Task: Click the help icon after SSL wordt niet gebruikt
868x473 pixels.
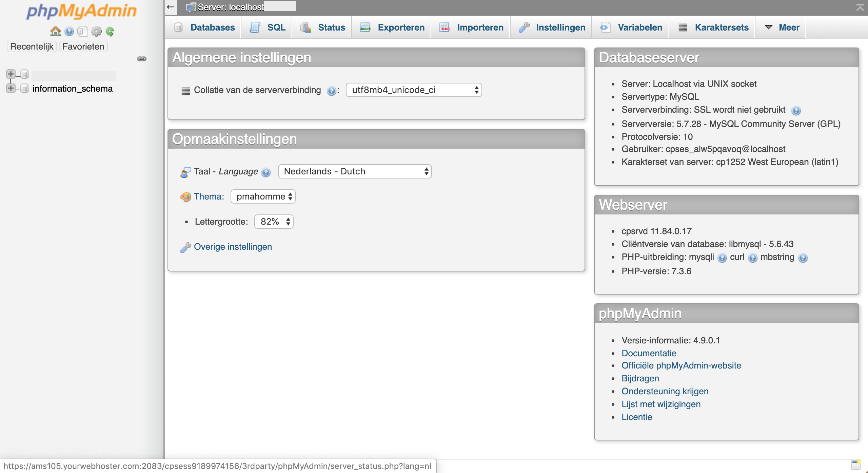Action: [x=796, y=111]
